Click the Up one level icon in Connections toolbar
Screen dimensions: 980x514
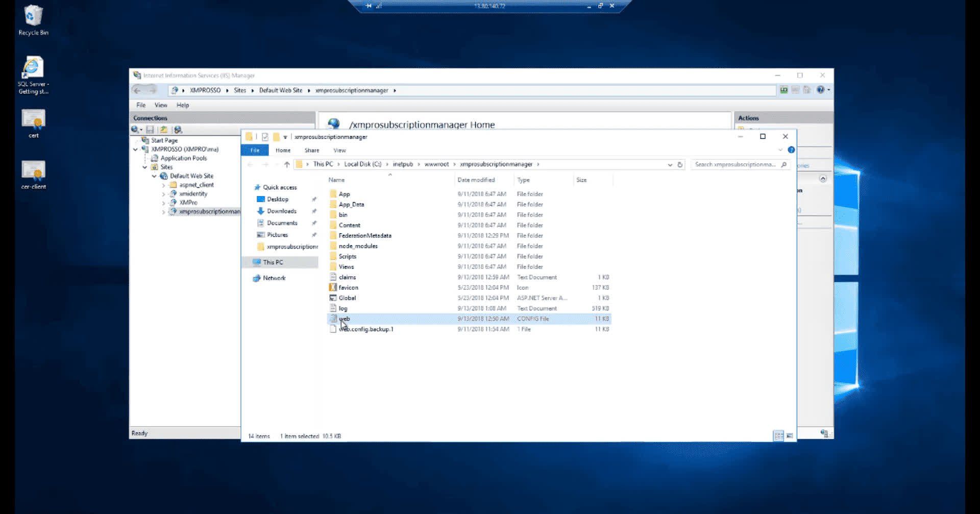point(163,130)
